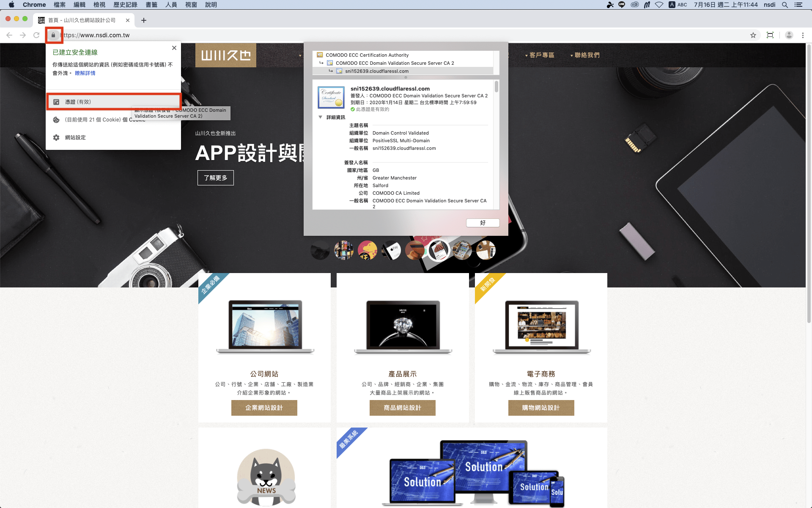This screenshot has height=508, width=812.
Task: Collapse the 詳細資訊 disclosure triangle
Action: (320, 117)
